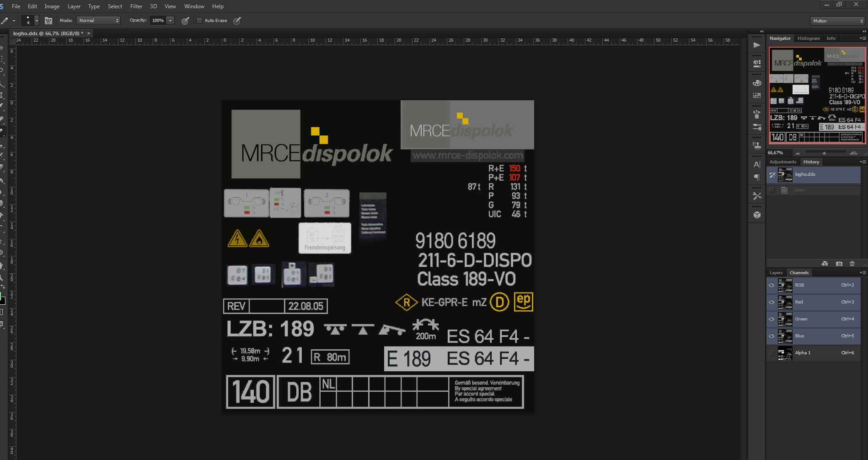Click the Navigator preview thumbnail
Image resolution: width=868 pixels, height=460 pixels.
tap(817, 95)
